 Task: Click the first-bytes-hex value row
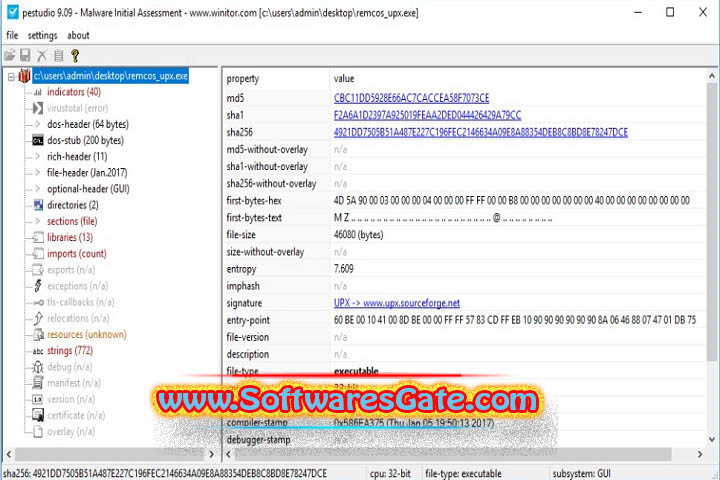(x=512, y=201)
